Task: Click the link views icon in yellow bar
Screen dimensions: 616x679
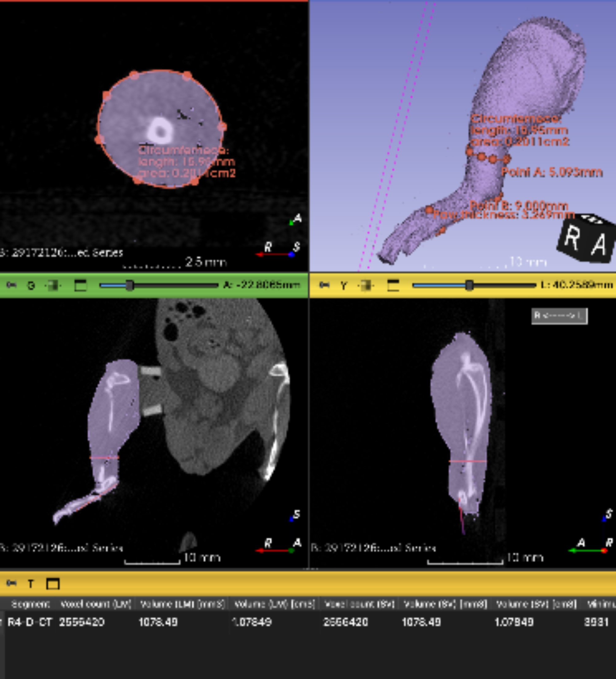Action: (366, 286)
